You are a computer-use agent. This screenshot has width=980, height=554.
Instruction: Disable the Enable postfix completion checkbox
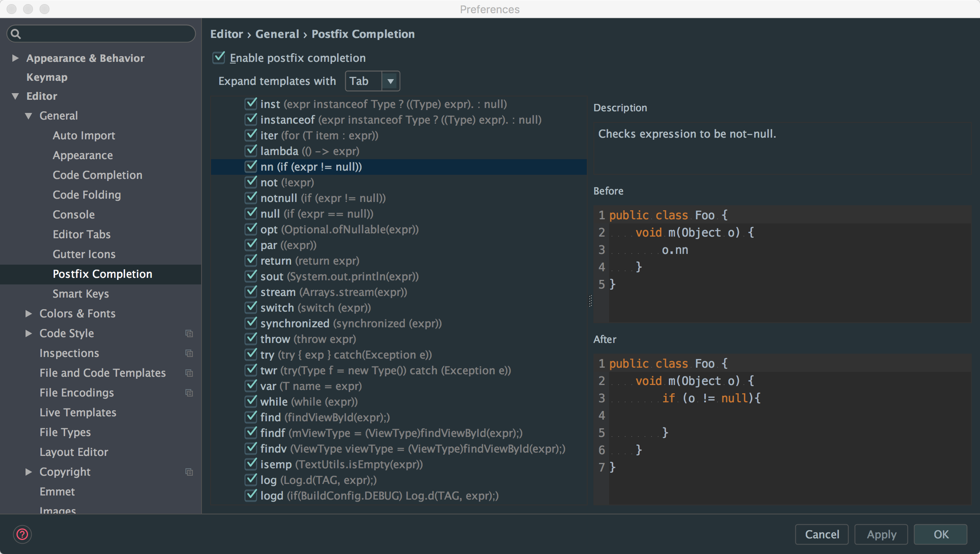[219, 58]
